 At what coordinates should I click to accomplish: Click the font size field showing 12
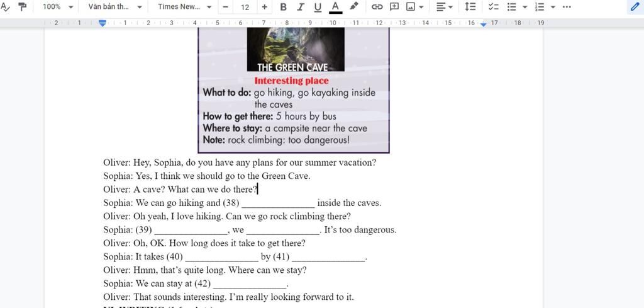[x=245, y=7]
